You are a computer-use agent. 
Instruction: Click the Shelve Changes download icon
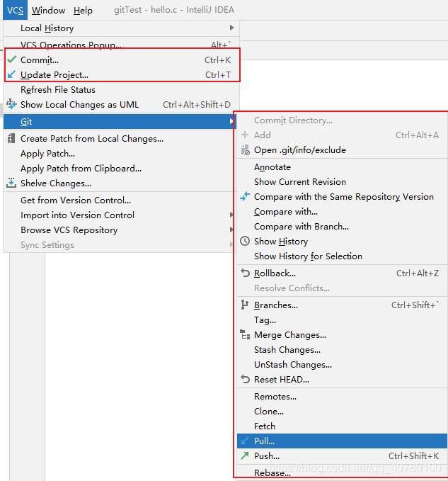click(x=11, y=183)
